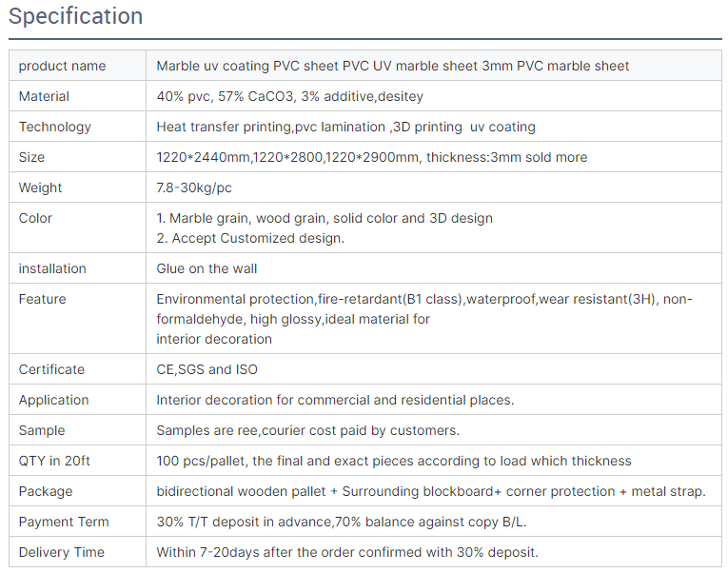Viewport: 728px width, 573px height.
Task: Select the Marble uv coating PVC sheet description
Action: pyautogui.click(x=392, y=67)
